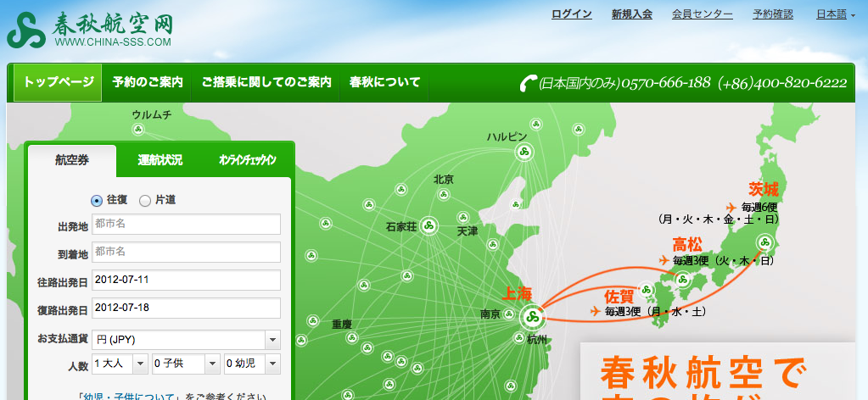
Task: Switch to the 航空券 tab
Action: (x=72, y=160)
